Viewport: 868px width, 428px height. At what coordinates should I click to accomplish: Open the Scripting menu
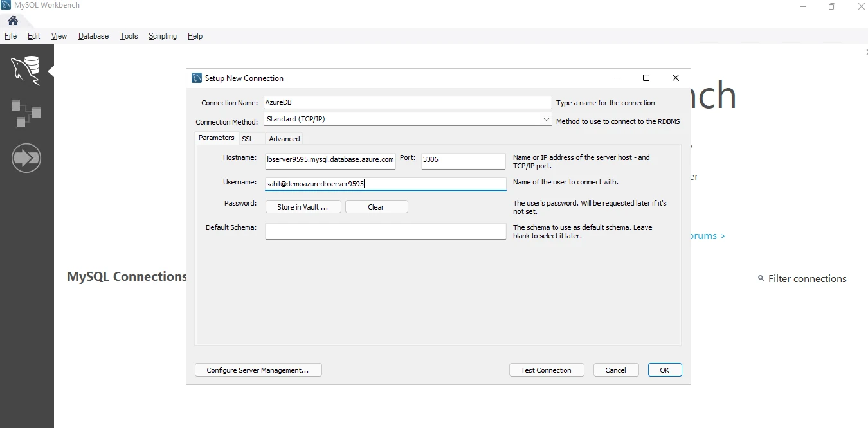(x=162, y=36)
